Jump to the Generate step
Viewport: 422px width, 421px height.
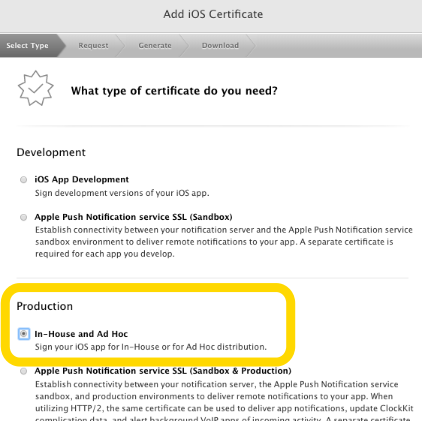(x=155, y=45)
